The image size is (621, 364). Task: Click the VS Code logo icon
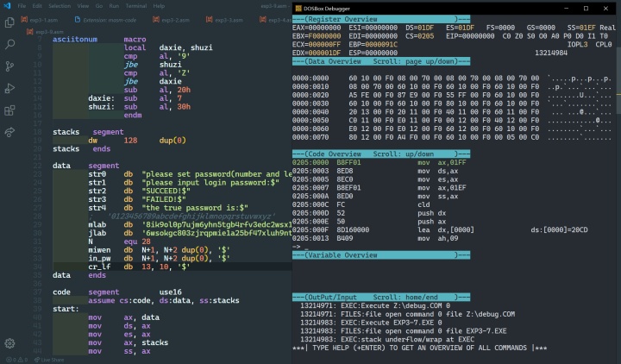[x=7, y=6]
